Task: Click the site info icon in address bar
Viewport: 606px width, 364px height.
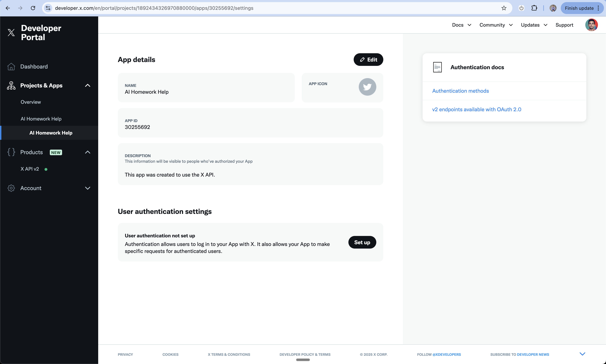Action: coord(48,8)
